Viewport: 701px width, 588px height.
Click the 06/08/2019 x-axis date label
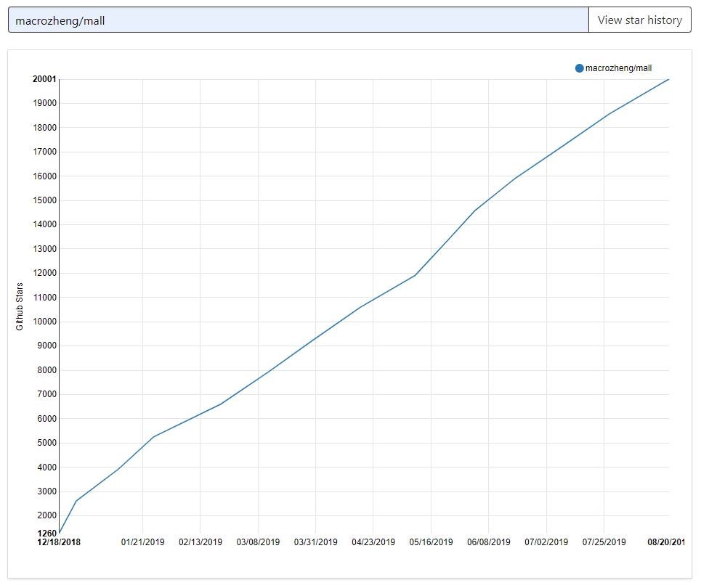tap(489, 542)
